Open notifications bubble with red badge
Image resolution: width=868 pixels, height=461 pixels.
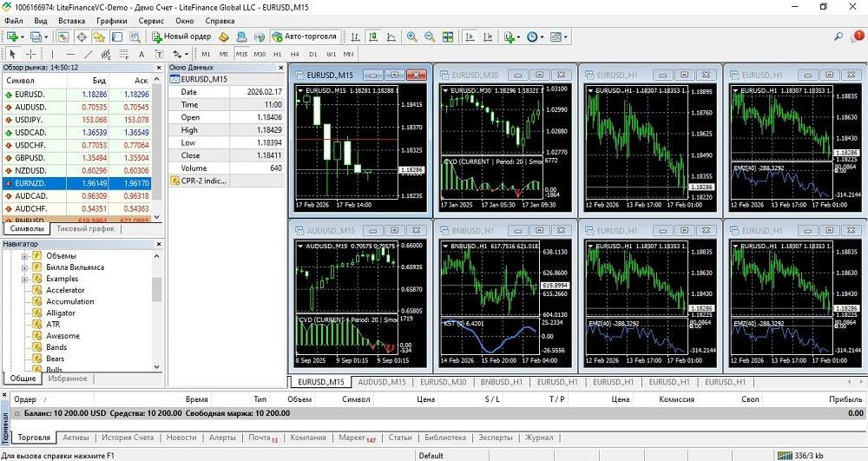(857, 36)
